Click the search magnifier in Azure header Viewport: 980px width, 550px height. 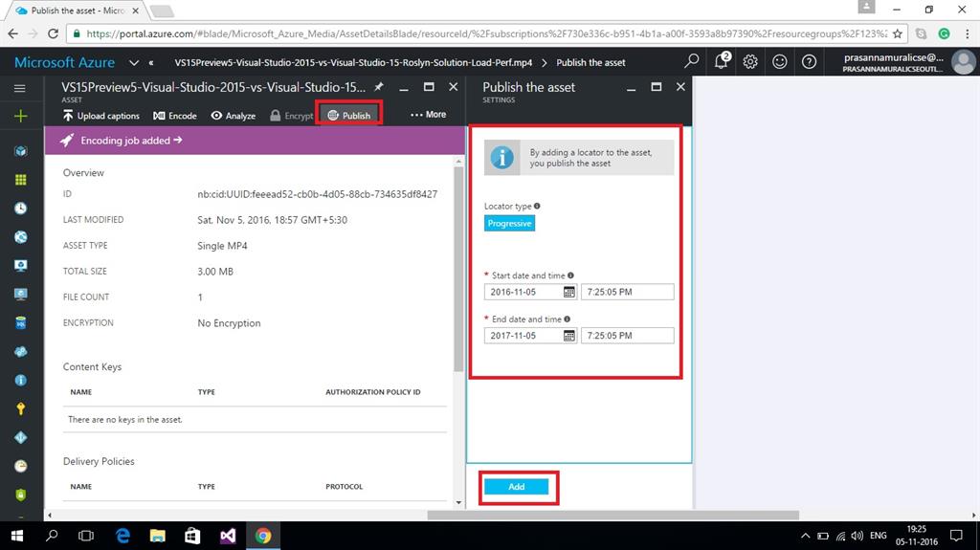(x=691, y=61)
